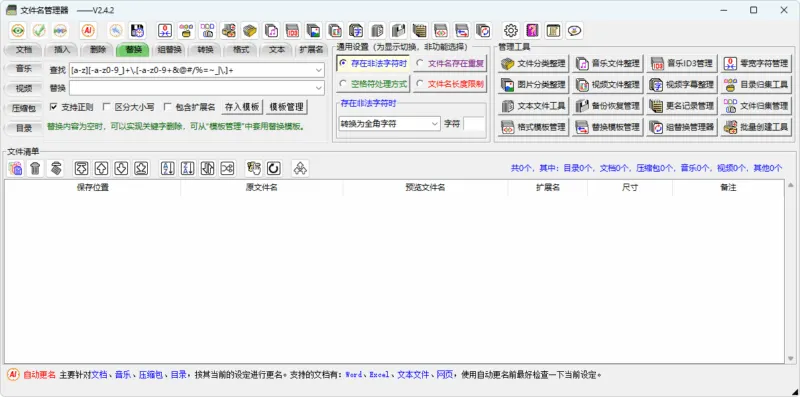Click the green checkmark execute toolbar icon

[39, 31]
